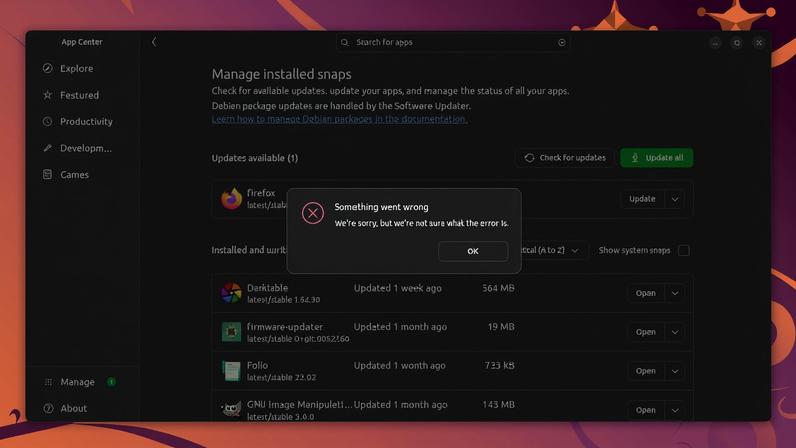Click the GNU Image Manipulation icon
The width and height of the screenshot is (796, 448).
tap(231, 409)
